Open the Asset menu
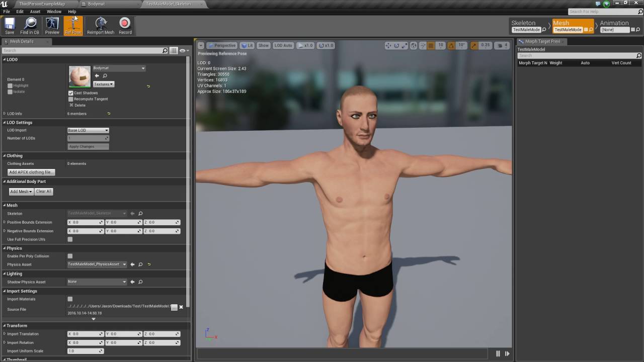The image size is (644, 362). (35, 12)
